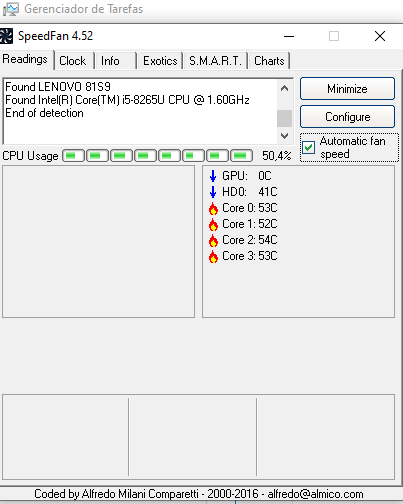The width and height of the screenshot is (403, 504).
Task: Click the detection log text area
Action: [x=141, y=112]
